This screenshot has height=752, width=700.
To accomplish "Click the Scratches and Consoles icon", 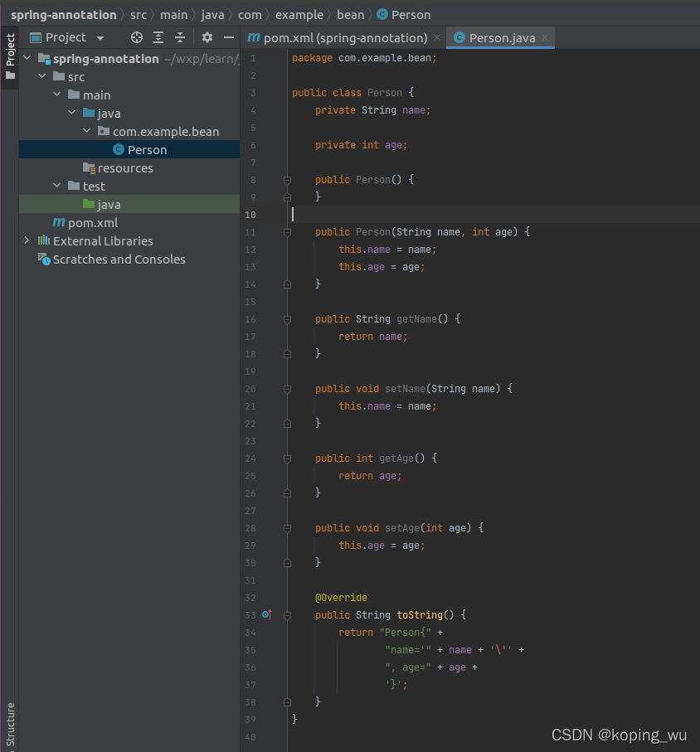I will click(x=44, y=259).
